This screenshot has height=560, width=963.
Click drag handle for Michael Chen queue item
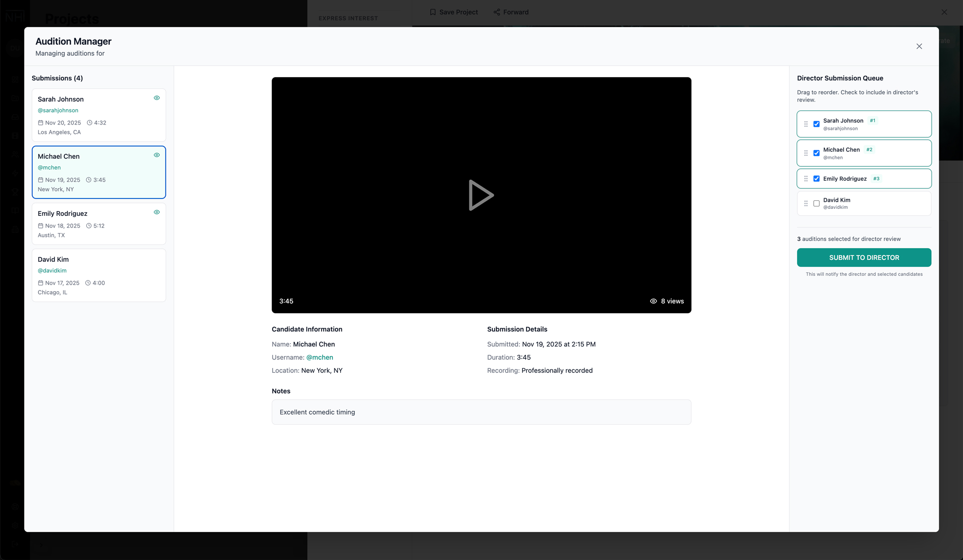(806, 153)
